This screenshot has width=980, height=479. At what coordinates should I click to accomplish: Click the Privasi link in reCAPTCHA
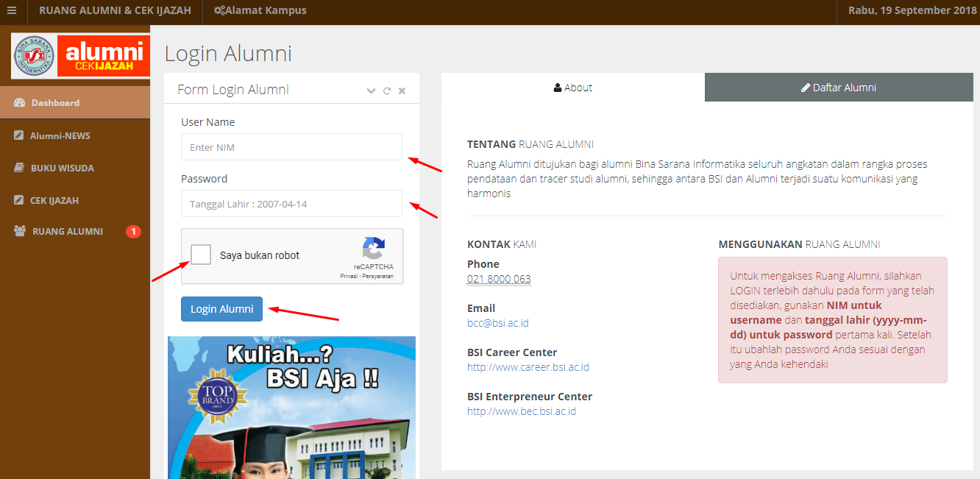pos(349,277)
